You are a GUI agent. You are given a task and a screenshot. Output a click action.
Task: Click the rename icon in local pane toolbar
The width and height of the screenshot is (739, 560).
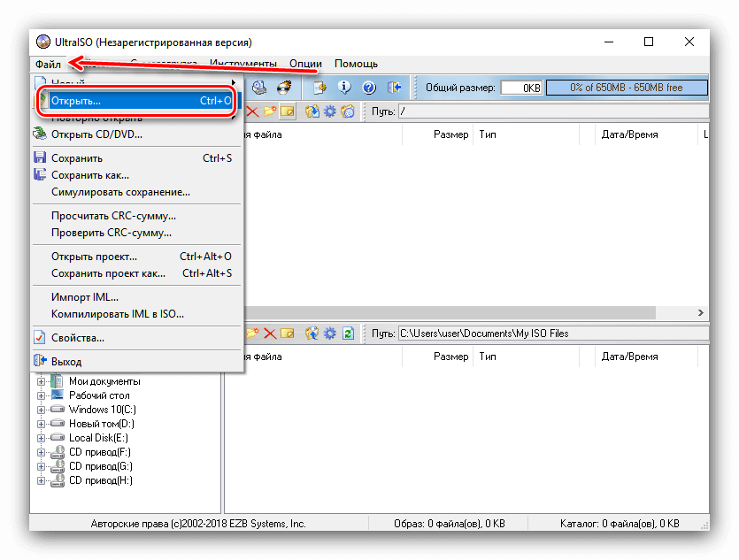click(287, 334)
